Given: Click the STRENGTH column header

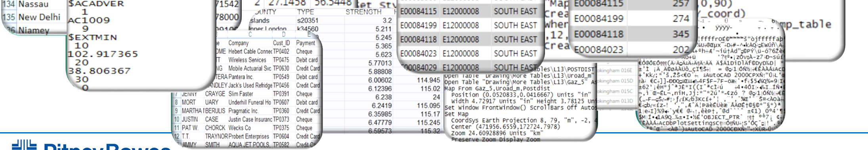Looking at the screenshot, I should coord(363,12).
